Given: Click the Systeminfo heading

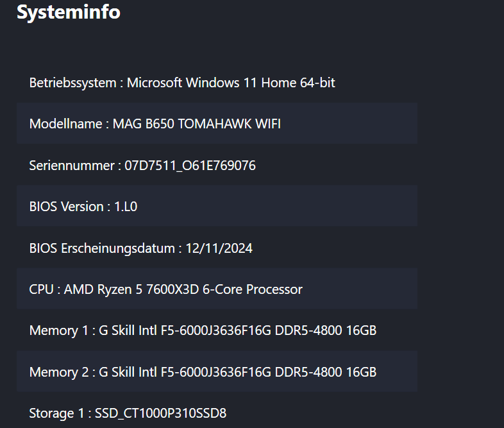Looking at the screenshot, I should click(68, 12).
